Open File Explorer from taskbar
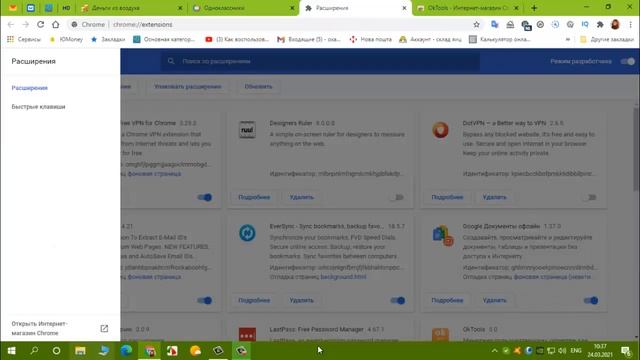 coord(80,351)
